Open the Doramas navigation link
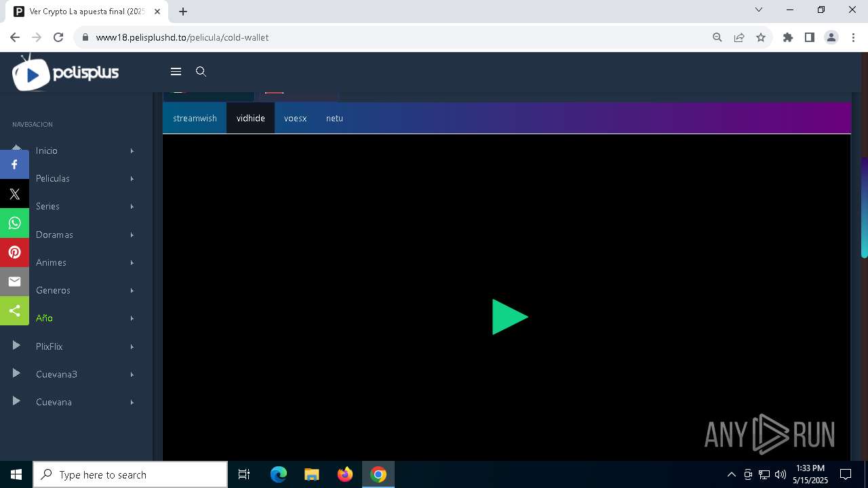 pos(54,235)
